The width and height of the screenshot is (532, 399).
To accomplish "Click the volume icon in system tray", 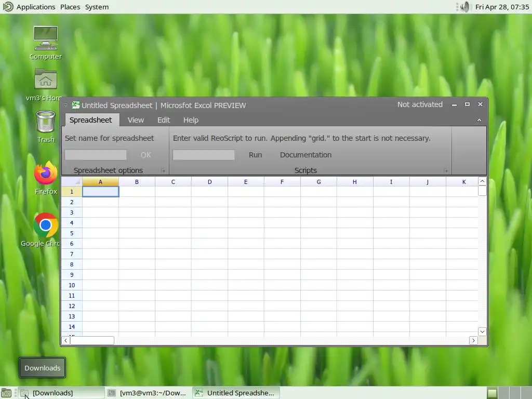I will point(464,7).
